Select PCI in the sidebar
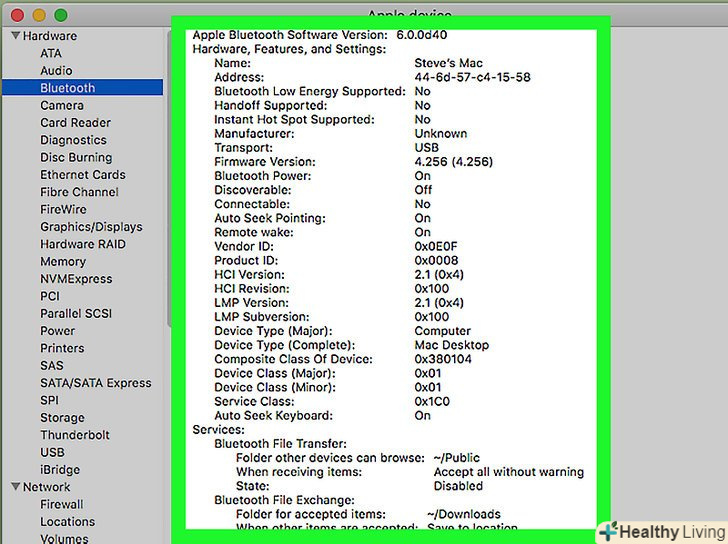This screenshot has height=544, width=728. pyautogui.click(x=50, y=296)
